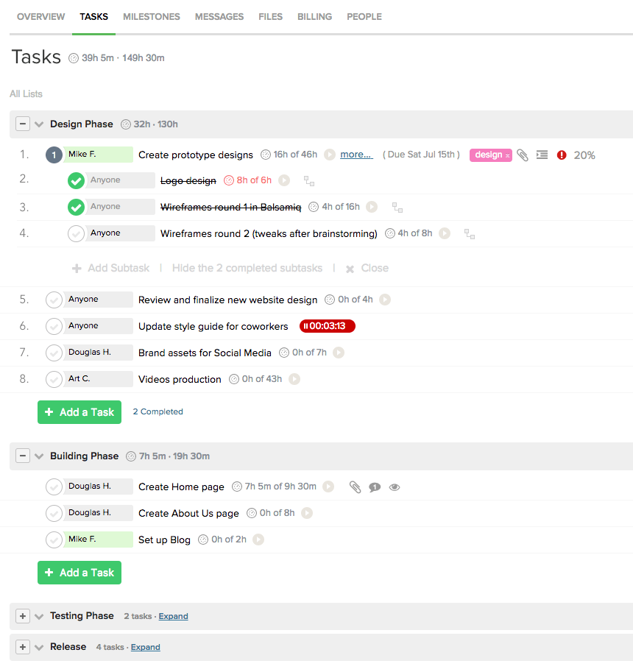The height and width of the screenshot is (672, 633).
Task: Expand the Testing Phase list with plus button
Action: click(x=23, y=616)
